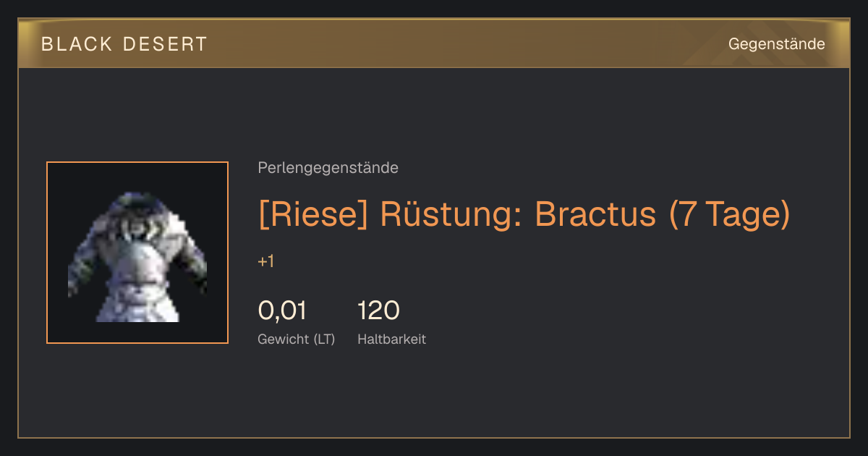Image resolution: width=868 pixels, height=456 pixels.
Task: Select the Gewicht label text
Action: 283,339
